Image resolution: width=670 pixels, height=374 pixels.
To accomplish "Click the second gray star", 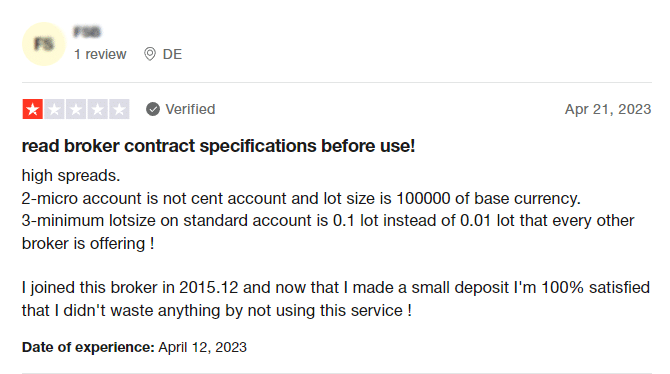I will (54, 109).
